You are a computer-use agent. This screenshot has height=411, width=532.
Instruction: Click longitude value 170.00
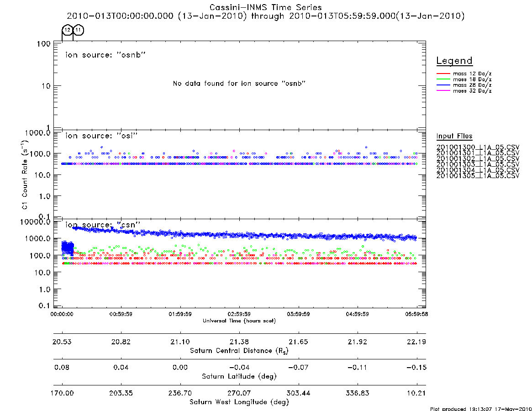coord(62,393)
